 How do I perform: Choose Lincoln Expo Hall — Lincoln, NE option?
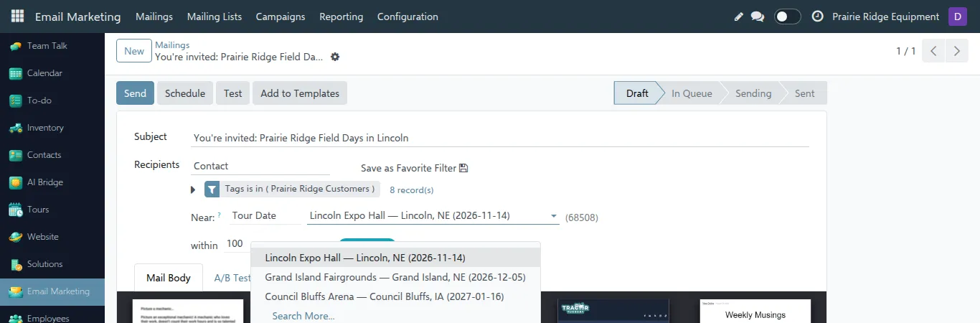pos(395,258)
